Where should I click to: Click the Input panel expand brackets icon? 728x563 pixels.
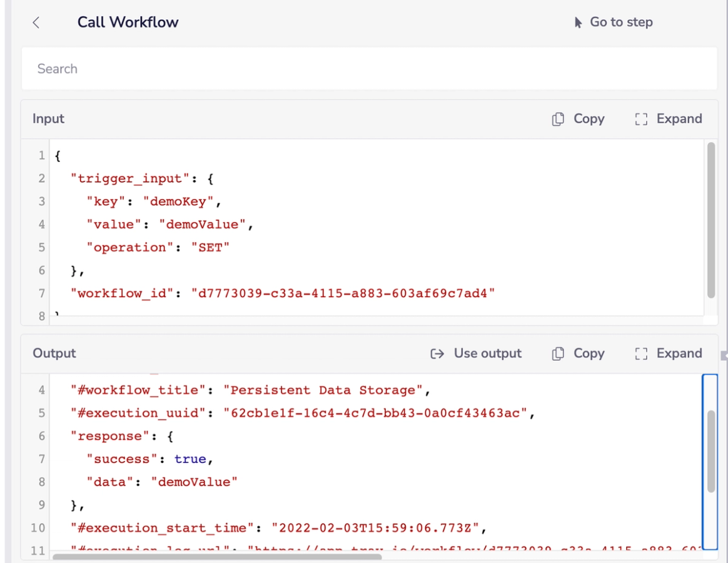(x=641, y=119)
